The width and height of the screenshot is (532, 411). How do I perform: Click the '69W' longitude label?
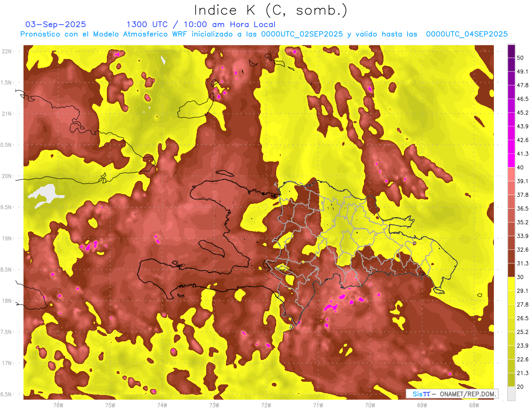point(422,405)
